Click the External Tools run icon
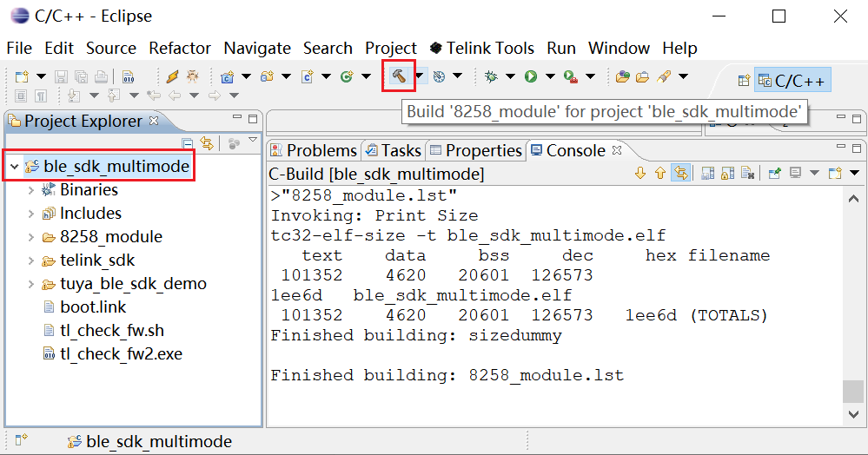 (x=571, y=76)
